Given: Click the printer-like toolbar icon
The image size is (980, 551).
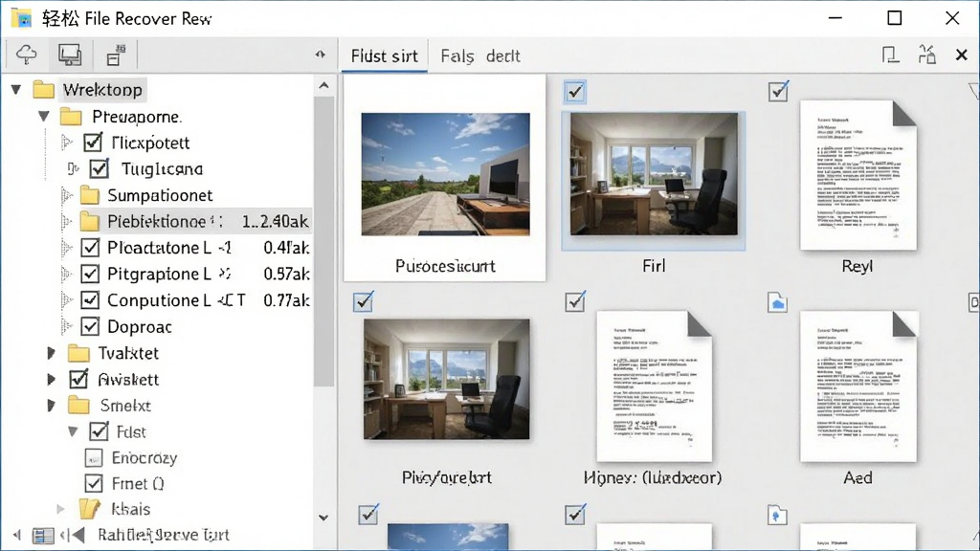Looking at the screenshot, I should point(115,55).
